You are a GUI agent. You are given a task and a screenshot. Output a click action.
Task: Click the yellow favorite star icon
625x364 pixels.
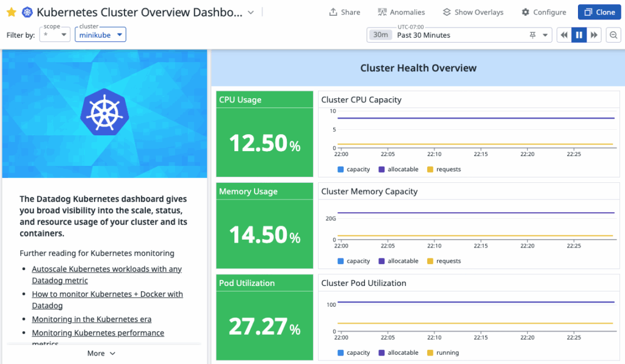click(x=11, y=12)
